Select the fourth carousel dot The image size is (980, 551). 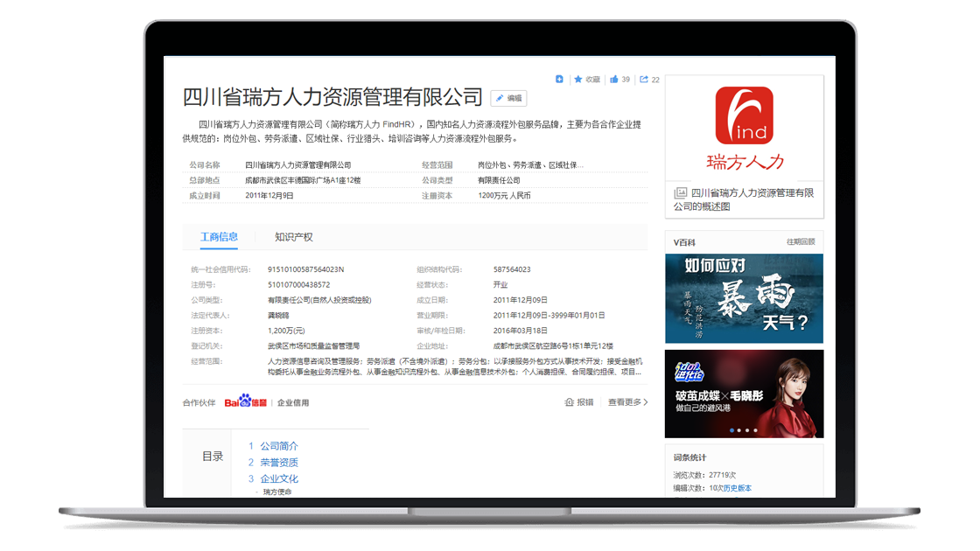click(x=755, y=430)
